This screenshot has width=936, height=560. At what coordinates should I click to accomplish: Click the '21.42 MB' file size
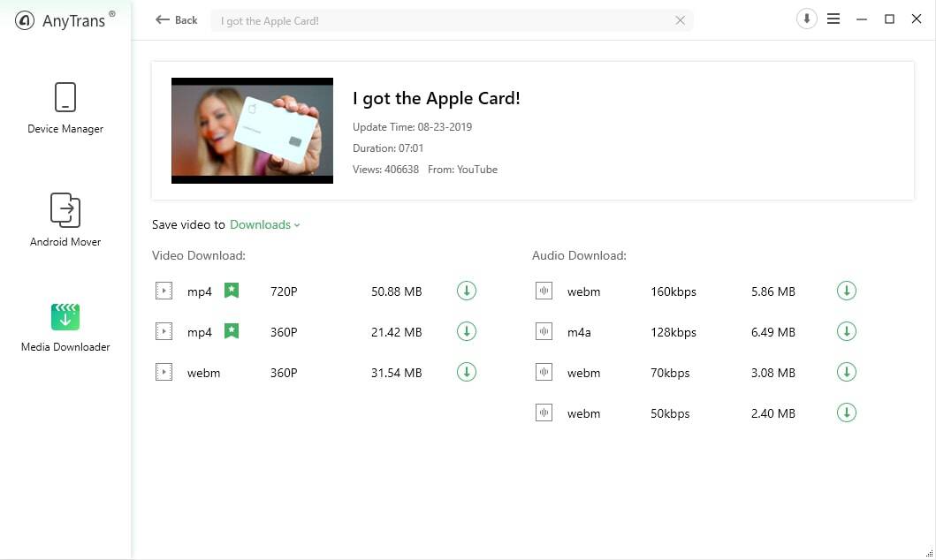tap(396, 332)
